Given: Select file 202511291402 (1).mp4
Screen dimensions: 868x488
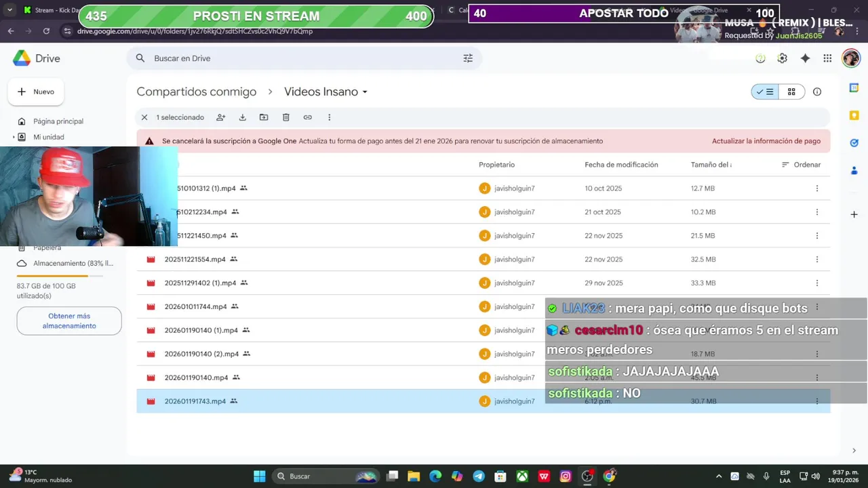Looking at the screenshot, I should [x=200, y=283].
